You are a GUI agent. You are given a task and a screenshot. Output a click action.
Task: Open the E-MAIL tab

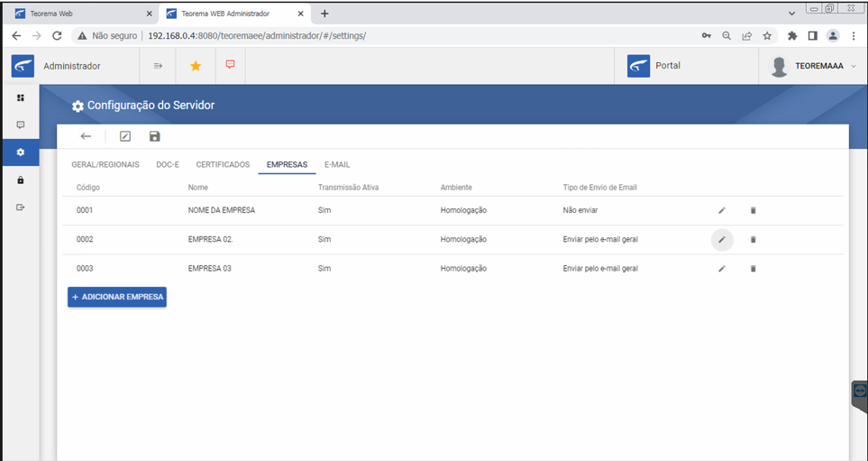337,164
